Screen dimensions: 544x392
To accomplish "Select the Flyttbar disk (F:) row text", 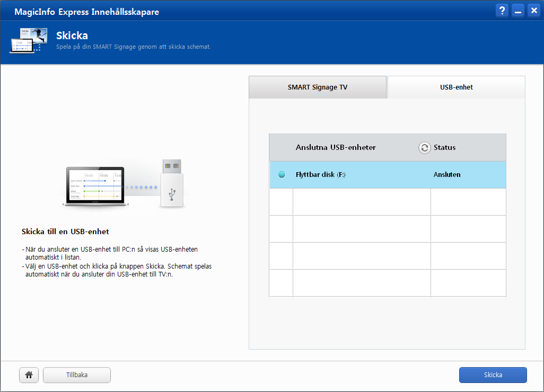I will [x=321, y=175].
